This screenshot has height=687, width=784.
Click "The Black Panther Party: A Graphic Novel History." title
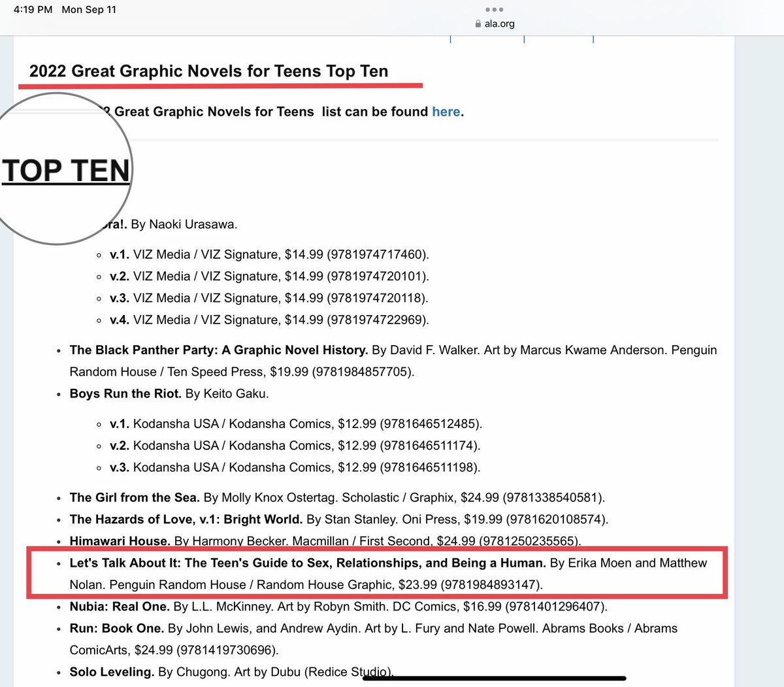[219, 350]
